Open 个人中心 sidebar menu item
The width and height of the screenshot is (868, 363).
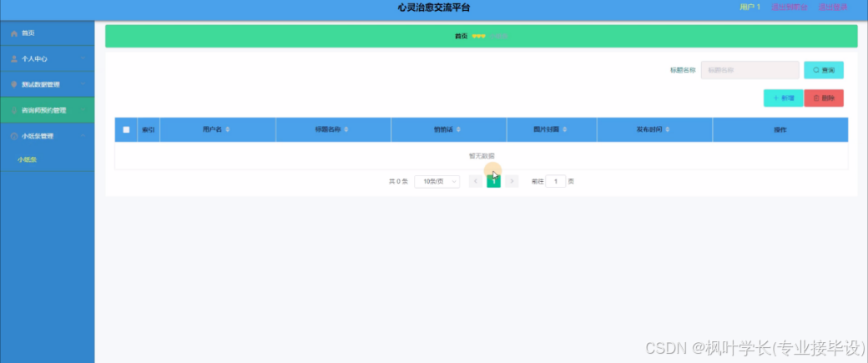coord(47,58)
